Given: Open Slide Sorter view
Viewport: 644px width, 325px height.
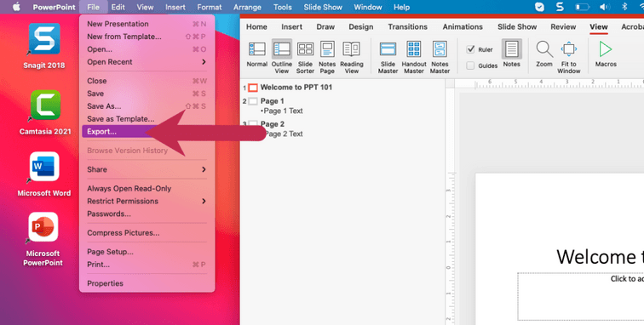Looking at the screenshot, I should coord(305,57).
